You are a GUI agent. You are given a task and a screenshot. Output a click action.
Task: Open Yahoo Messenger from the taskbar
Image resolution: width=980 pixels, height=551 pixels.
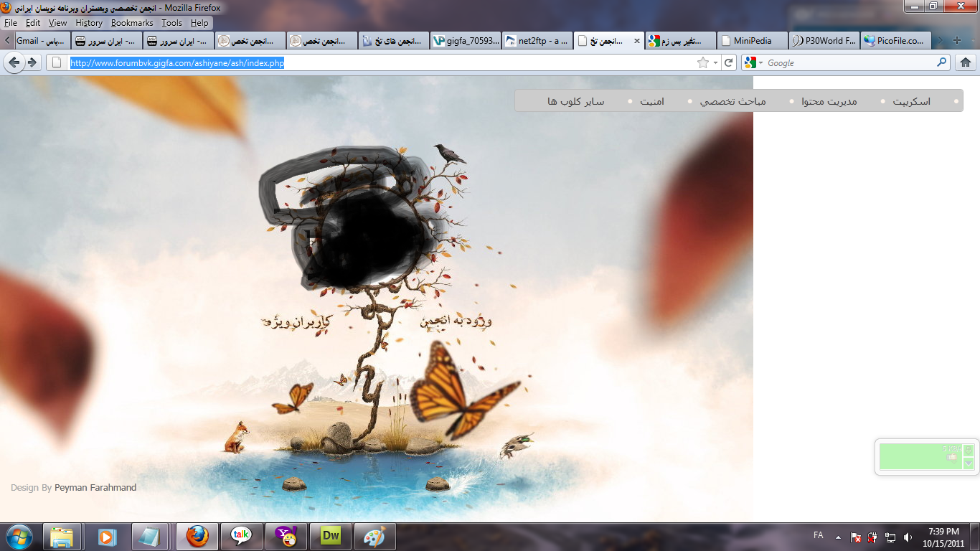(286, 537)
